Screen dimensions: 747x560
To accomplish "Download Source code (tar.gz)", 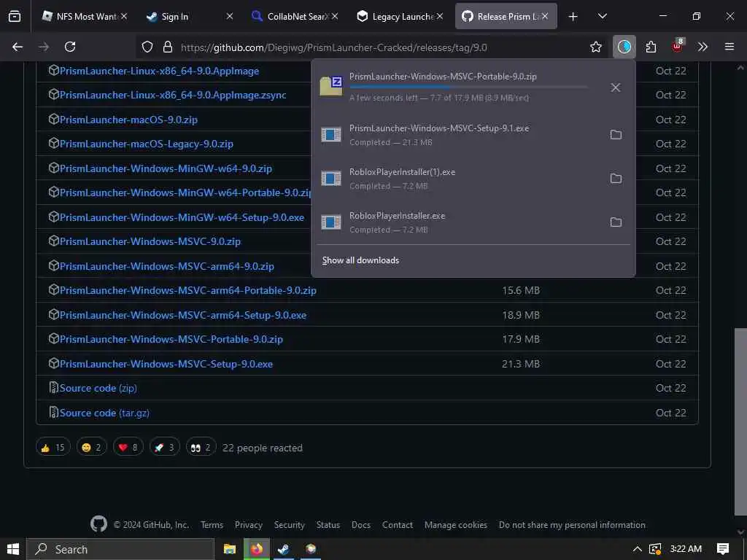I will pyautogui.click(x=104, y=413).
